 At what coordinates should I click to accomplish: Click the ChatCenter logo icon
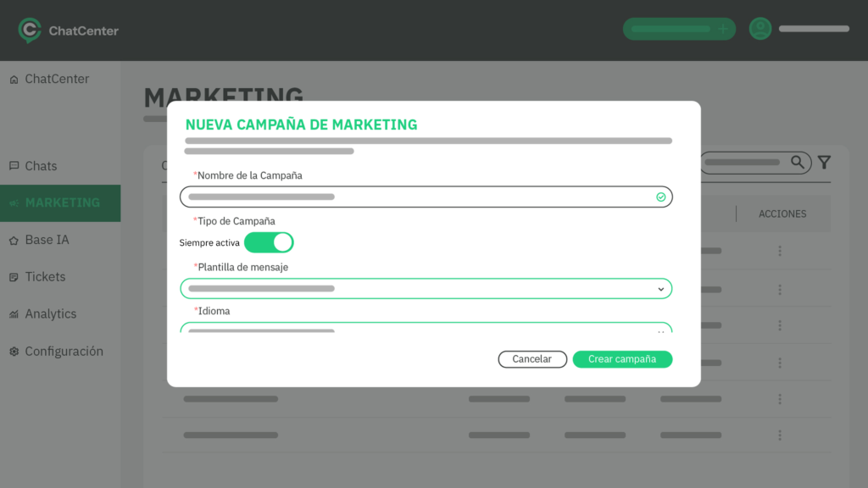tap(30, 30)
